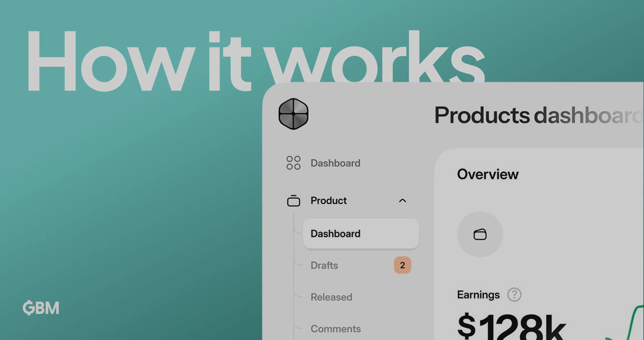Collapse the Product section chevron

[x=402, y=201]
